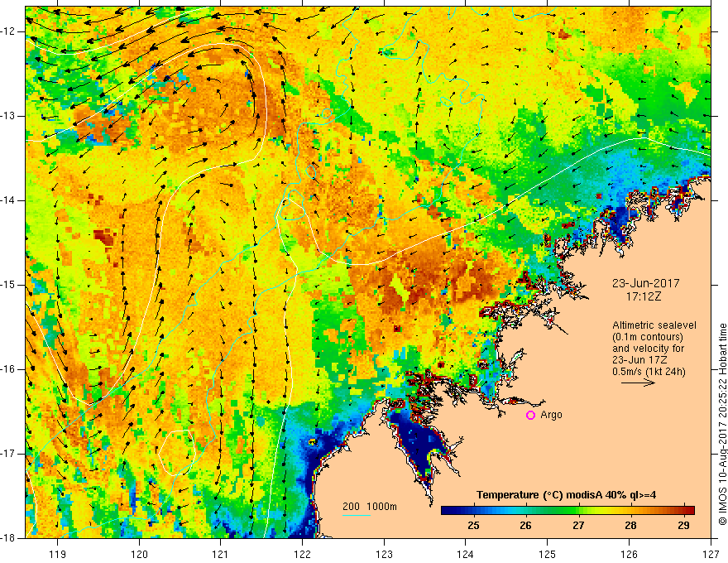Click the longitude axis label '126'

pos(629,554)
